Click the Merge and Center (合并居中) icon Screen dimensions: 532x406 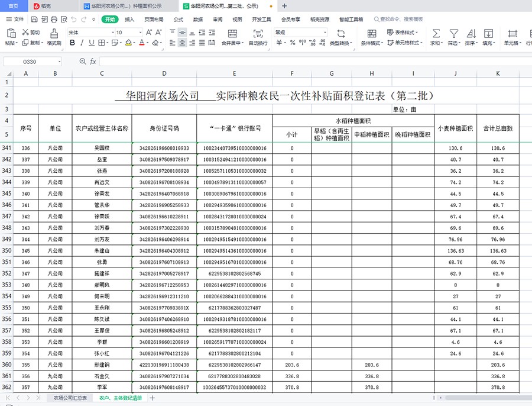click(231, 33)
